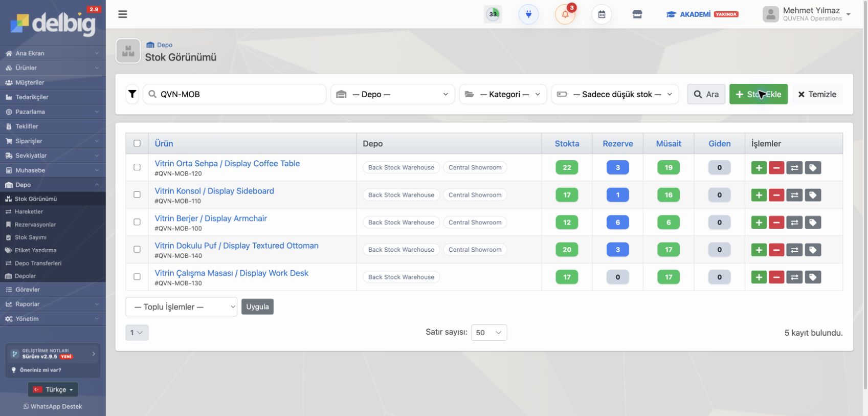Remove stock for Vitrin Orta Sehpa row

776,167
